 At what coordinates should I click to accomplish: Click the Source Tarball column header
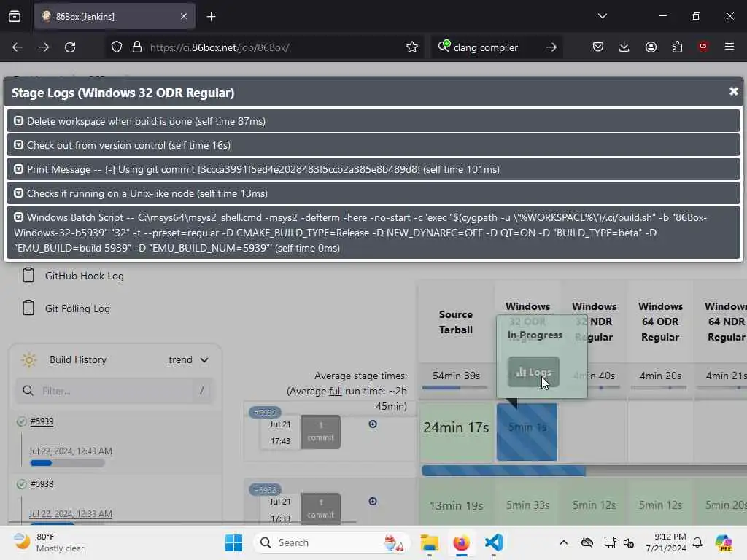(x=456, y=322)
